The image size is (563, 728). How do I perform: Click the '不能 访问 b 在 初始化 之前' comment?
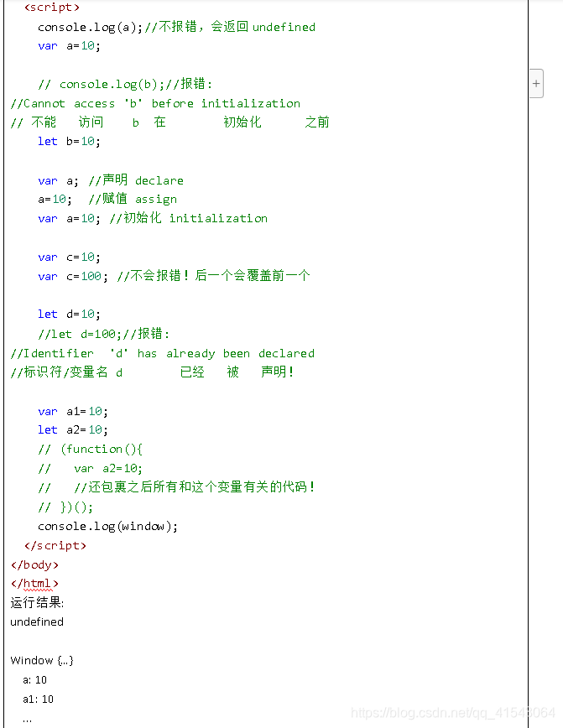click(x=170, y=122)
